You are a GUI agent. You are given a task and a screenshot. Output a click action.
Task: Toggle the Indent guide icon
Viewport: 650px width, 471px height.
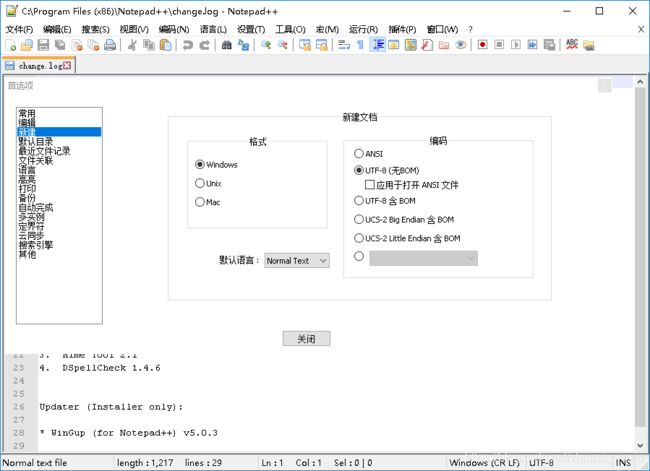(x=377, y=45)
